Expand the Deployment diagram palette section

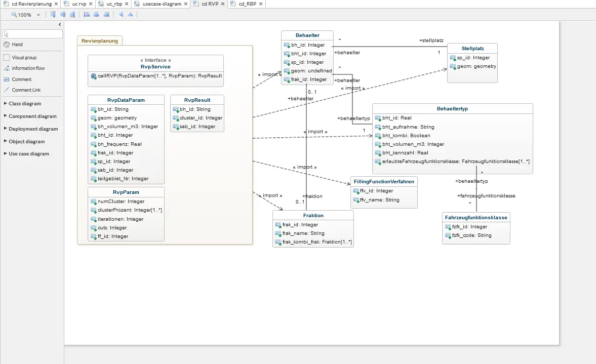click(x=33, y=129)
